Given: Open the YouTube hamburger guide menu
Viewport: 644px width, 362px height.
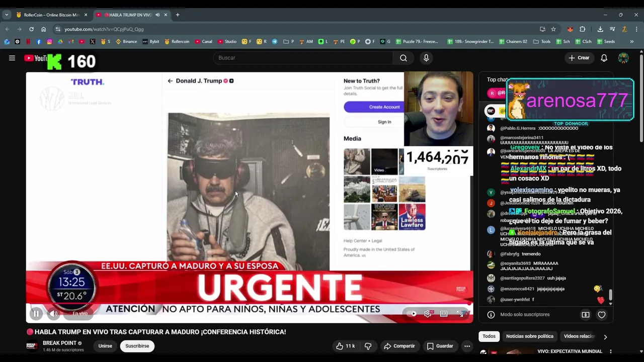Looking at the screenshot, I should pos(12,58).
